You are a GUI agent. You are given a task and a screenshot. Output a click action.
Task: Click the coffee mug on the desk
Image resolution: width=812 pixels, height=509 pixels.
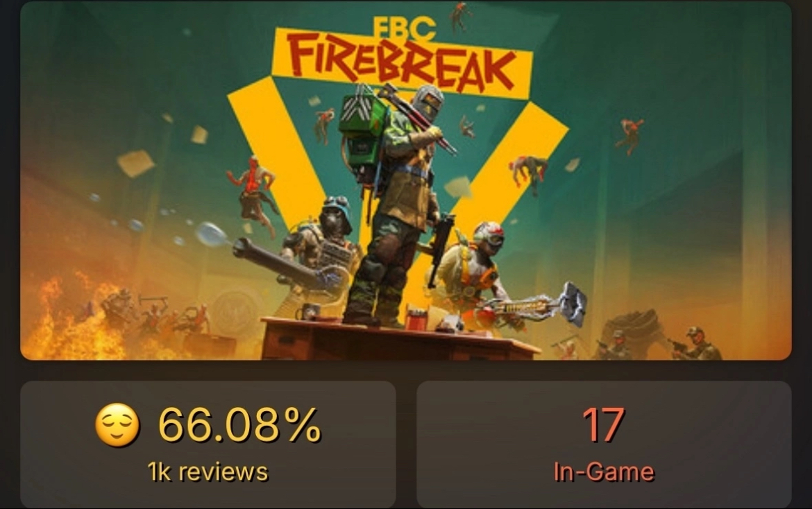tap(307, 312)
